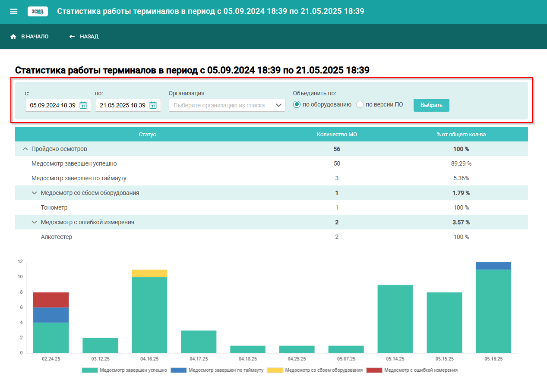Click red segment of 02.24.25 bar
Viewport: 547px width, 392px height.
[x=51, y=300]
